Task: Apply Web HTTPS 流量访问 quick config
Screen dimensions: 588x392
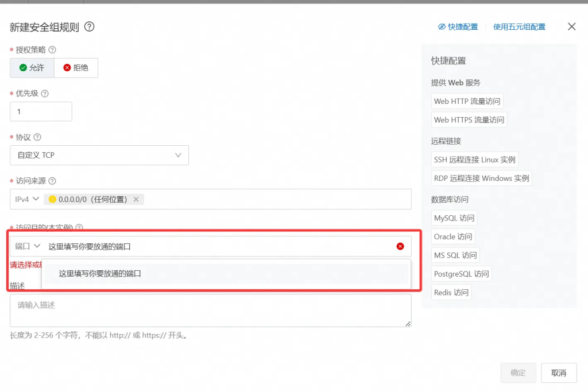Action: (469, 120)
